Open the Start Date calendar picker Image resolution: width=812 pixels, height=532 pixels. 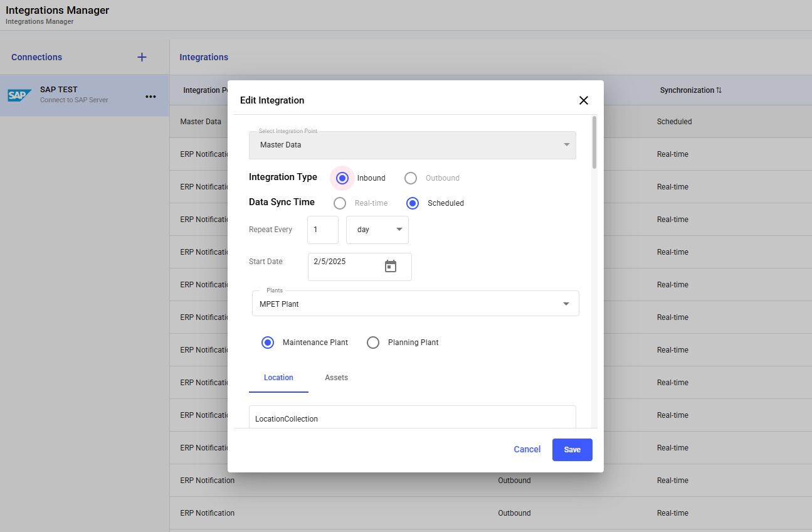391,267
